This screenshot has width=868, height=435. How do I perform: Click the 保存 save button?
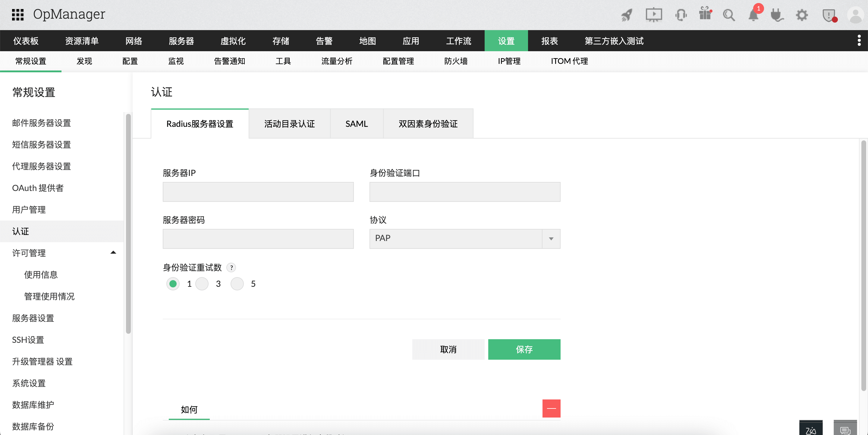pos(524,349)
